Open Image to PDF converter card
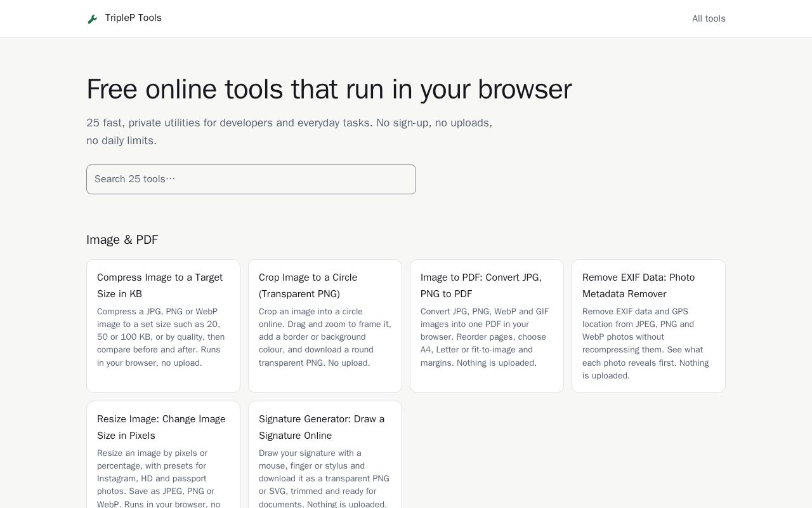Viewport: 812px width, 508px height. tap(487, 326)
